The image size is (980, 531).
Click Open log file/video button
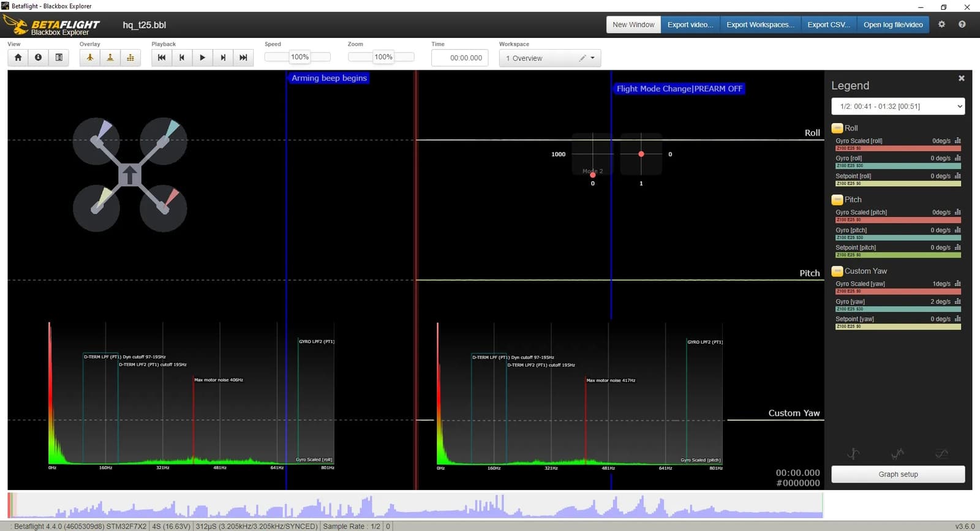[x=893, y=24]
